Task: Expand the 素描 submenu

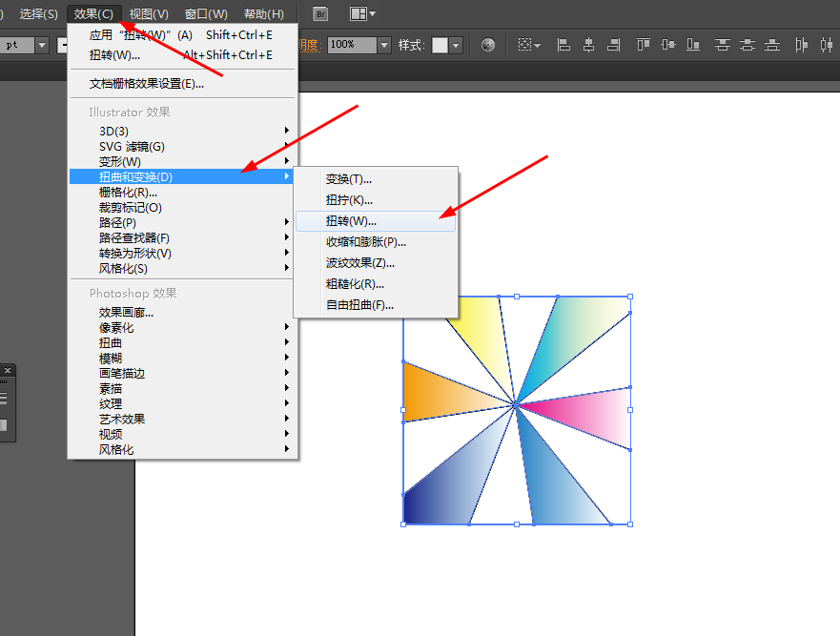Action: [x=182, y=388]
